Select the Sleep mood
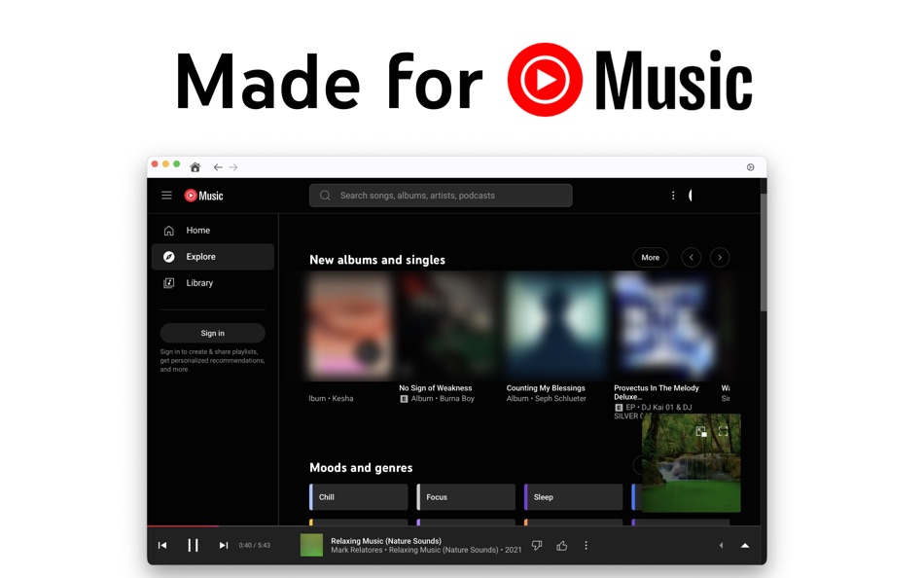This screenshot has height=578, width=924. click(x=574, y=497)
